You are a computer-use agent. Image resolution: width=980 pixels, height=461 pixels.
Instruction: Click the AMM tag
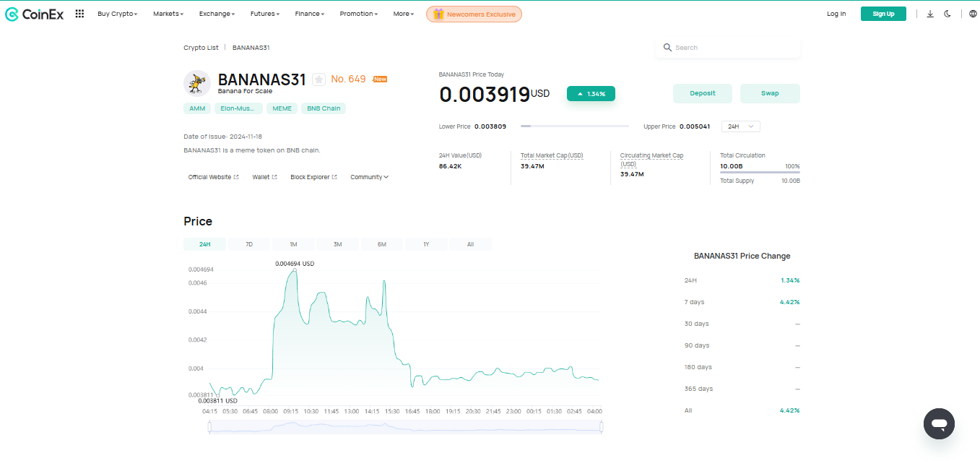pyautogui.click(x=197, y=108)
